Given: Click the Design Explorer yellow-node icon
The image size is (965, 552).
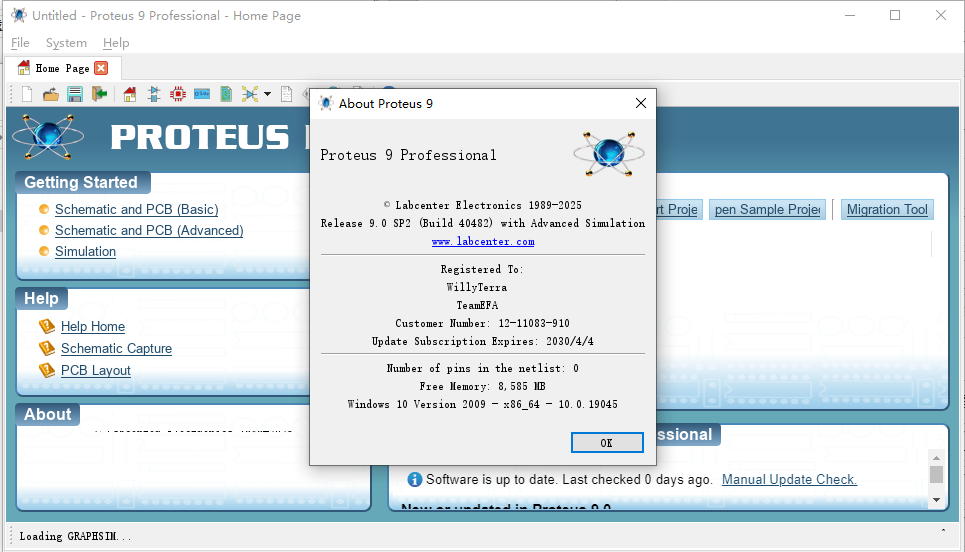Looking at the screenshot, I should click(250, 94).
